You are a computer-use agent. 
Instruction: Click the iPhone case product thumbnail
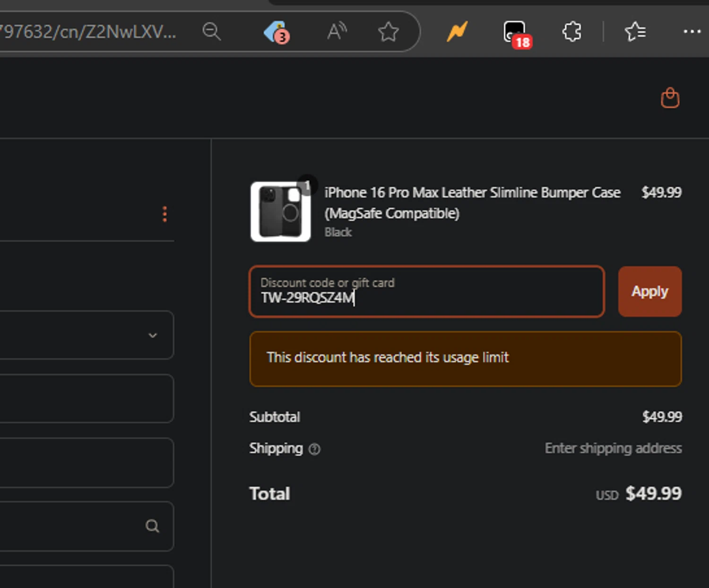pos(281,212)
